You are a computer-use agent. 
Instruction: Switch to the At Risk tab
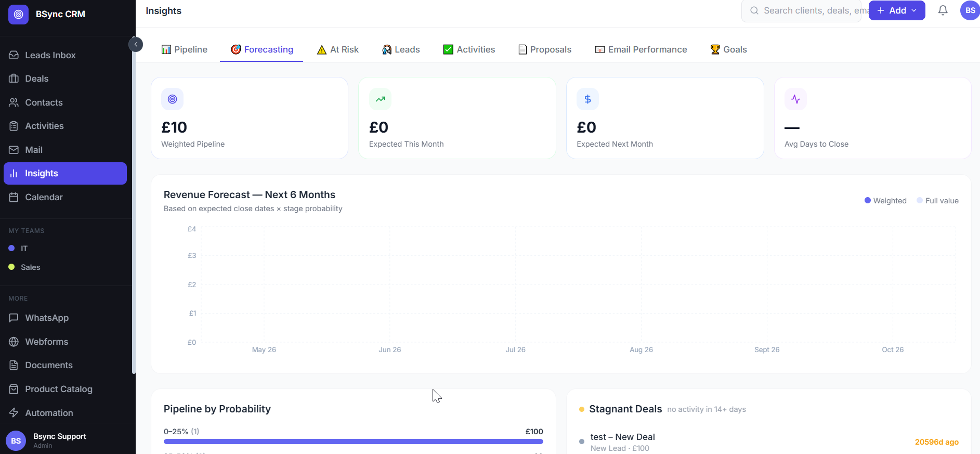pos(338,49)
